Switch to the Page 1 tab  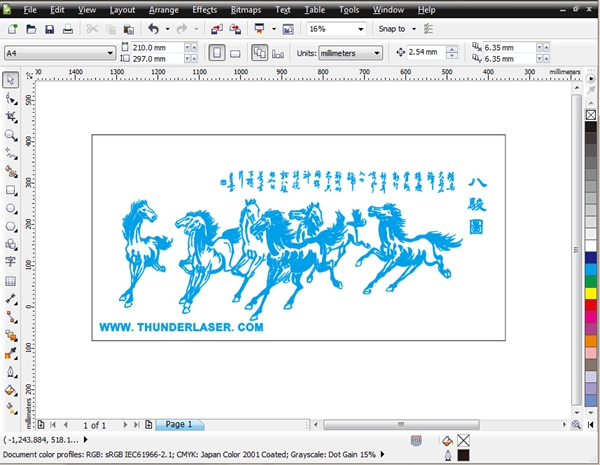click(179, 424)
